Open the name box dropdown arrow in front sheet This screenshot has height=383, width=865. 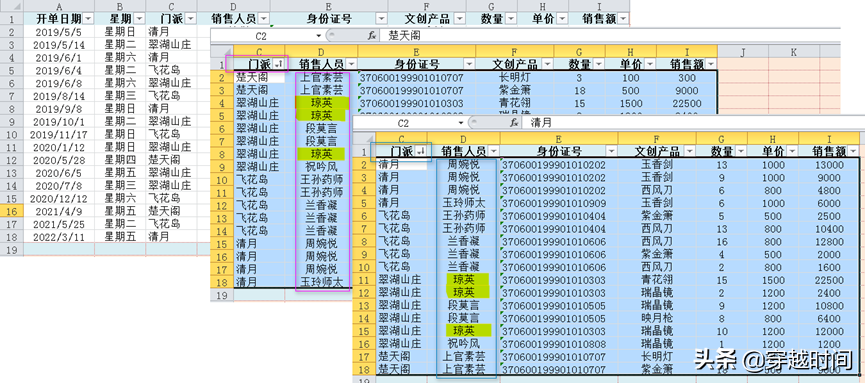tap(461, 123)
